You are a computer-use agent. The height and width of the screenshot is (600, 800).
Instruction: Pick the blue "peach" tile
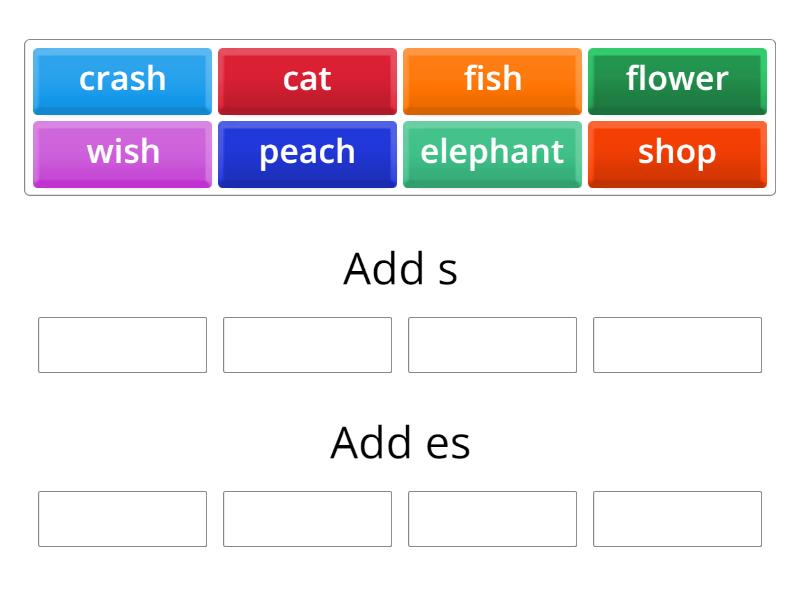click(x=307, y=153)
